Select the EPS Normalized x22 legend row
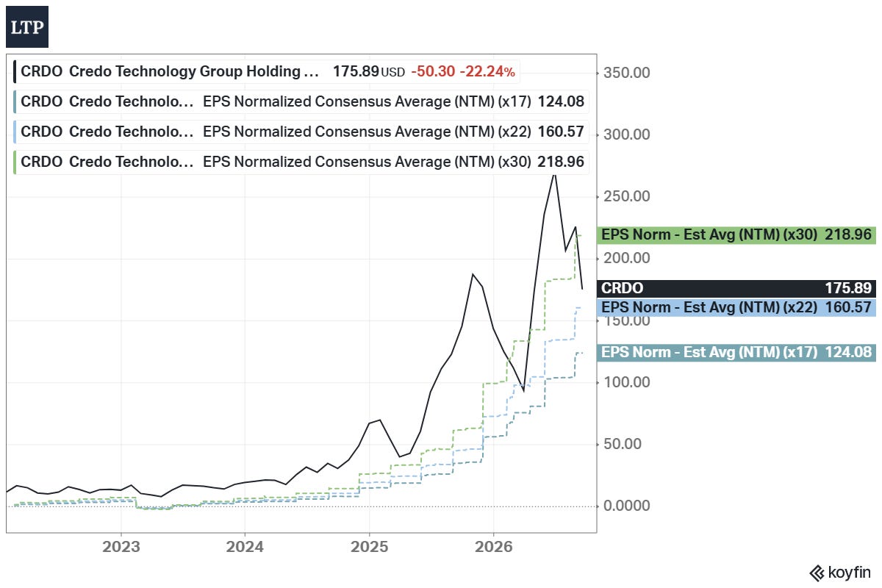Image resolution: width=882 pixels, height=588 pixels. pyautogui.click(x=300, y=132)
